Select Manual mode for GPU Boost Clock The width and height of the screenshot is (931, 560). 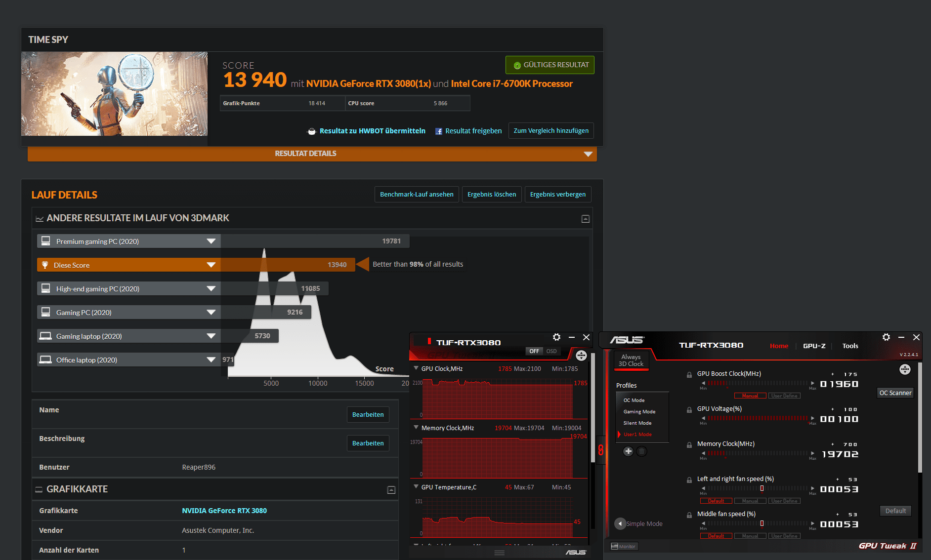[750, 396]
